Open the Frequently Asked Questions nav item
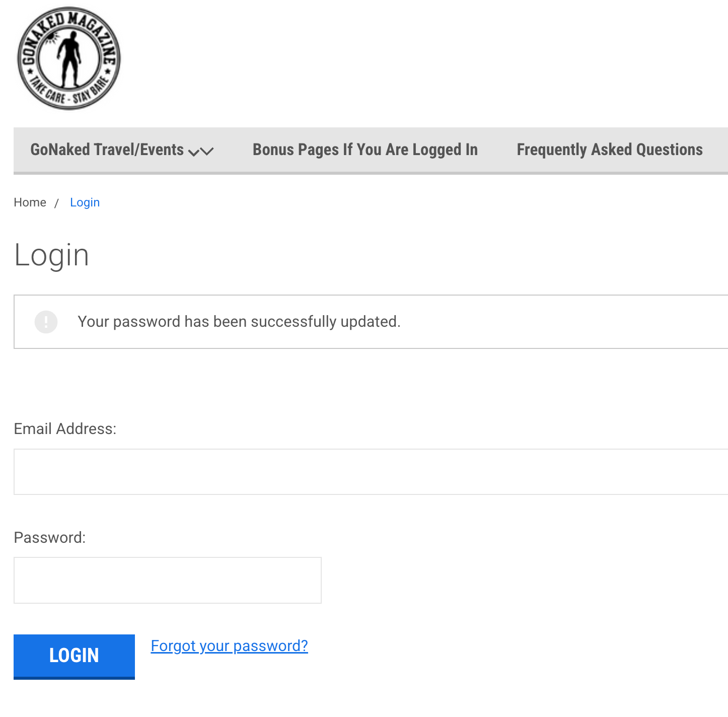The height and width of the screenshot is (717, 728). (x=609, y=150)
